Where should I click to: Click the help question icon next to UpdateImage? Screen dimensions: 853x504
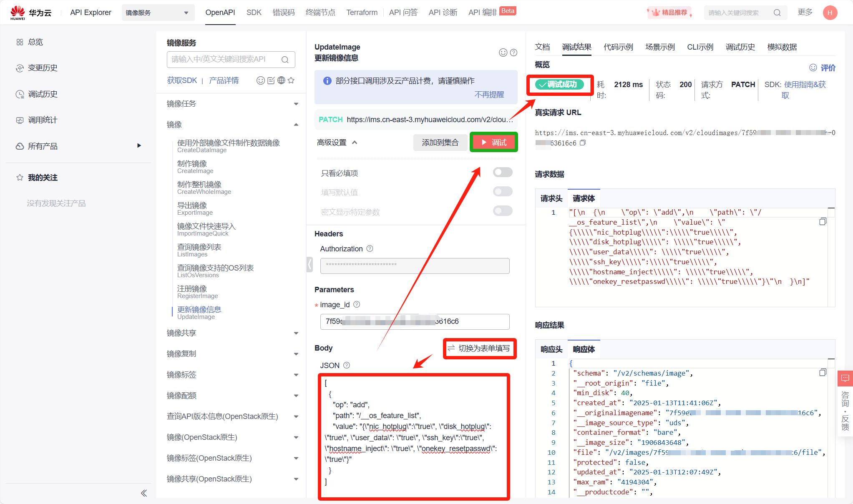pyautogui.click(x=514, y=53)
